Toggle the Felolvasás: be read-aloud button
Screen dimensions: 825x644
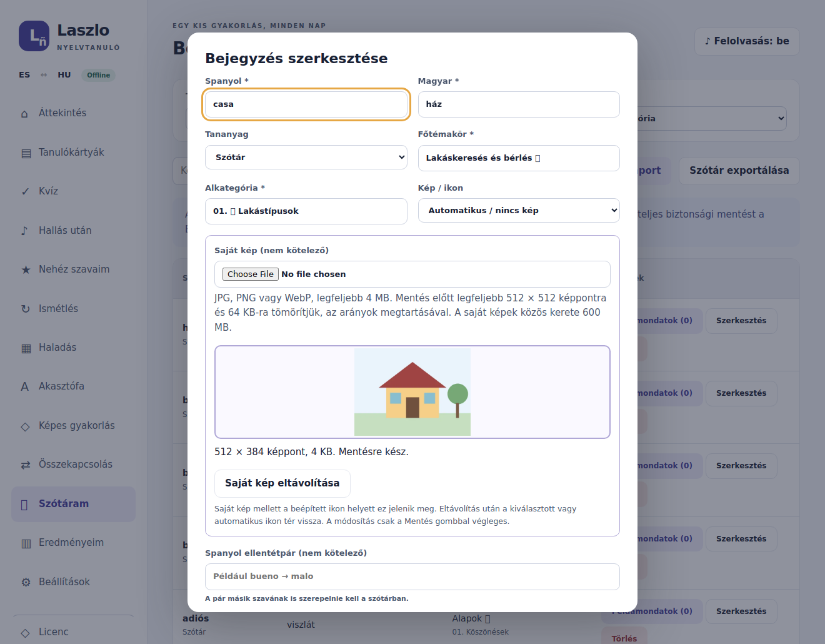tap(747, 41)
